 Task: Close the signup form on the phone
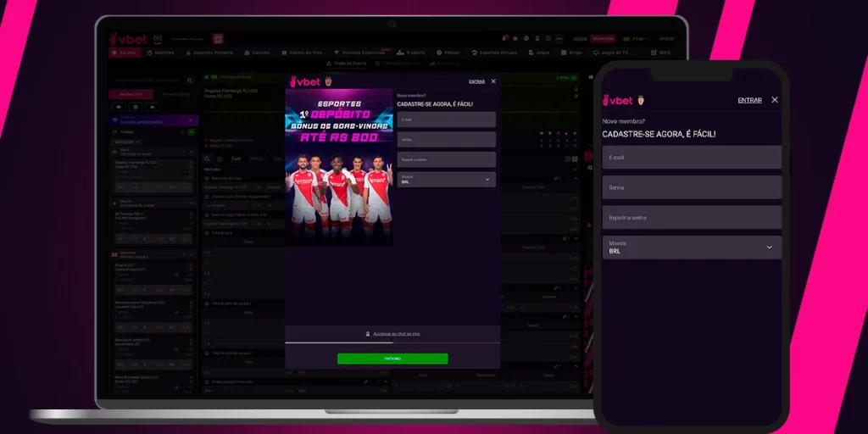pos(775,100)
